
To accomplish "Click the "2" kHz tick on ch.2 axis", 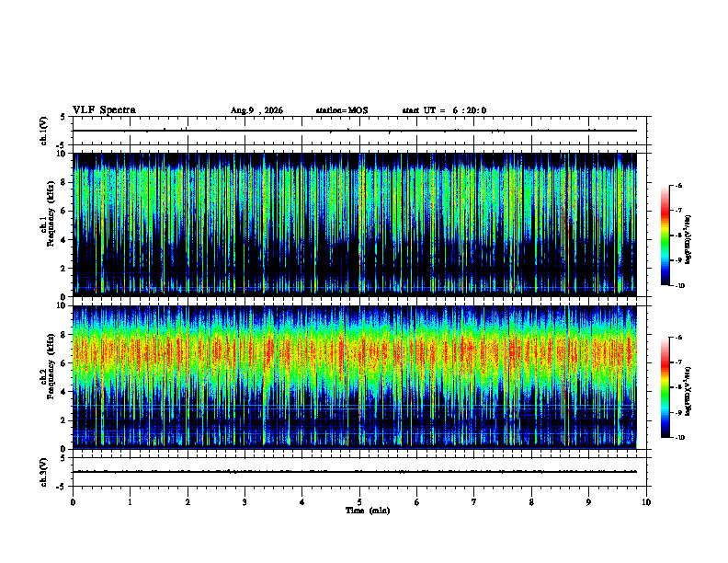I will 64,420.
